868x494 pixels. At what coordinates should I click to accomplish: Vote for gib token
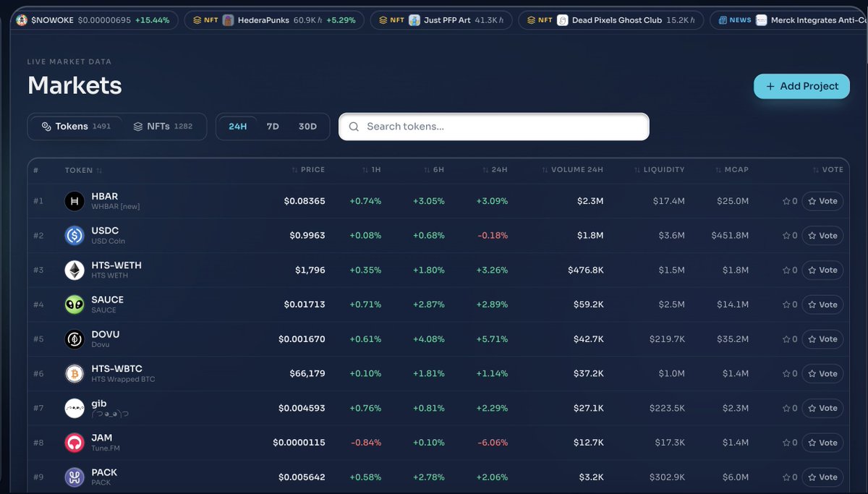[822, 409]
